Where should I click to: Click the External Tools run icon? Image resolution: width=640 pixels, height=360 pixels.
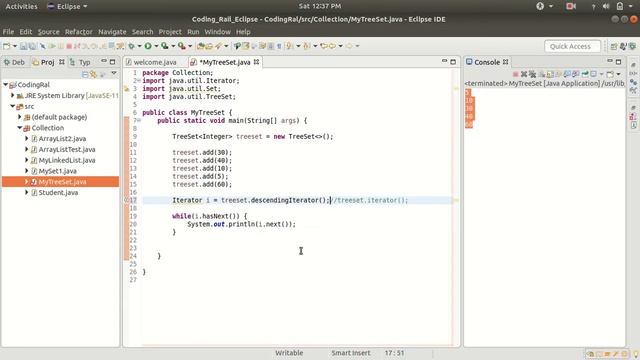pyautogui.click(x=182, y=46)
